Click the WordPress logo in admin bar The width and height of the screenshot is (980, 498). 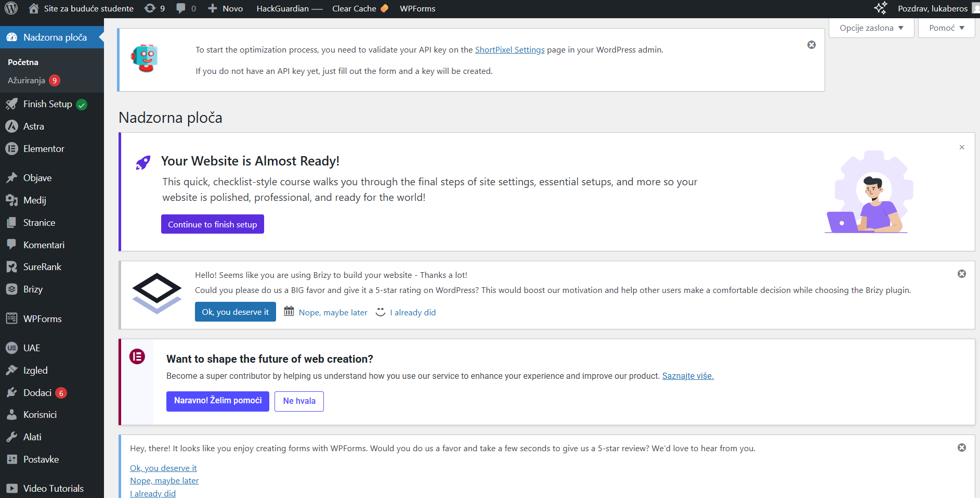[x=11, y=8]
